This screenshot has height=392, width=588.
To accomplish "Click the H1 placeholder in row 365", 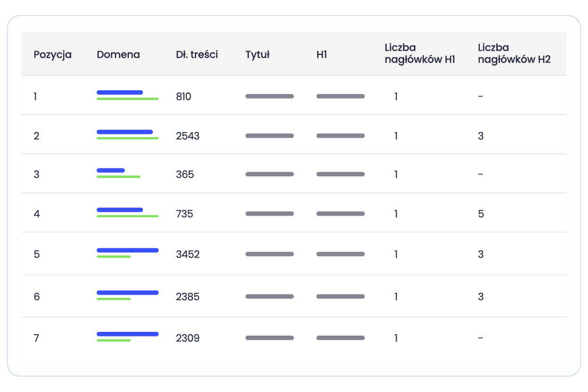I will (x=341, y=174).
